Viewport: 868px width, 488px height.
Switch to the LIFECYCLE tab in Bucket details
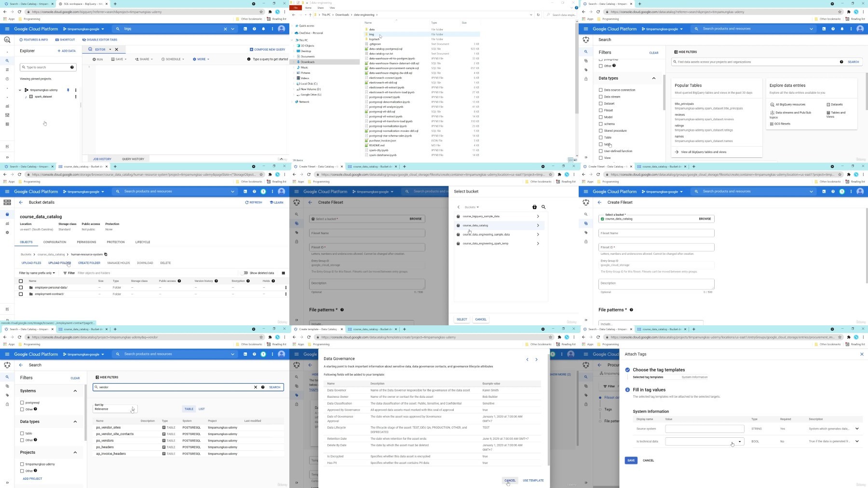[x=143, y=242]
